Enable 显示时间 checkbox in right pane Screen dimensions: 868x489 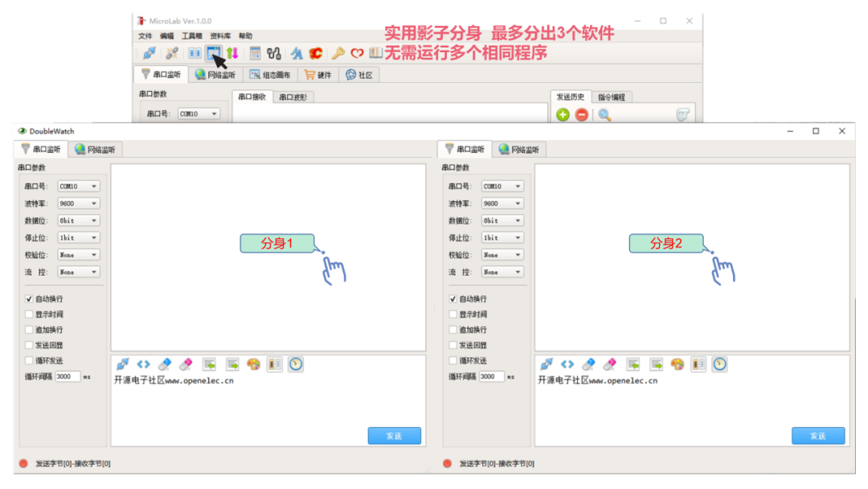coord(452,314)
